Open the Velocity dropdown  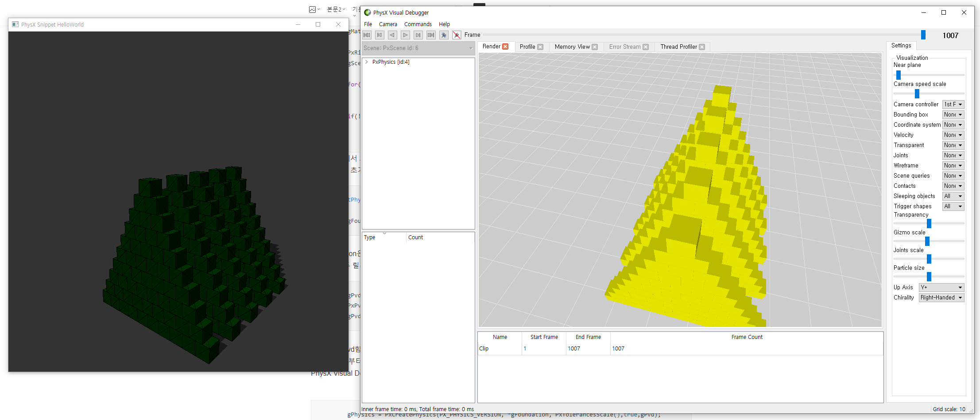(953, 135)
